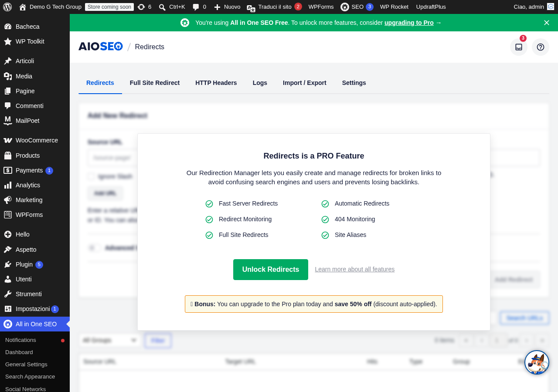Open Notifications submenu item
The width and height of the screenshot is (558, 392).
35,340
